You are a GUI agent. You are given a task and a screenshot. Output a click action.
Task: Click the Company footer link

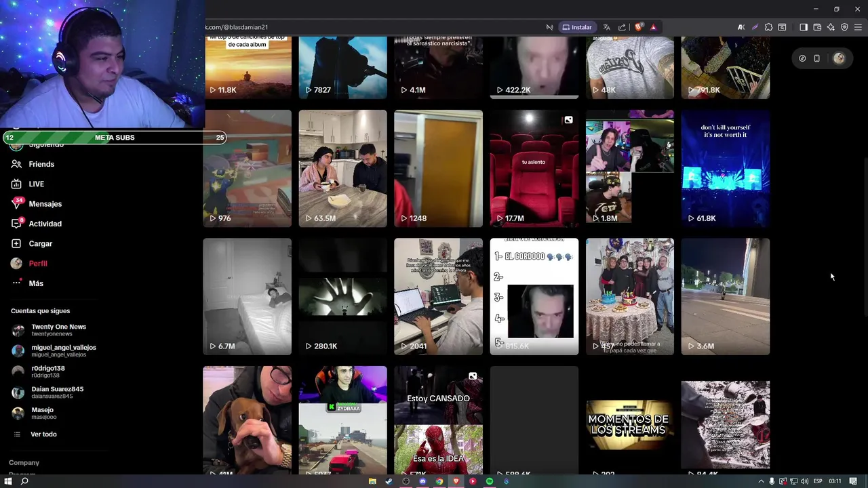pos(24,462)
